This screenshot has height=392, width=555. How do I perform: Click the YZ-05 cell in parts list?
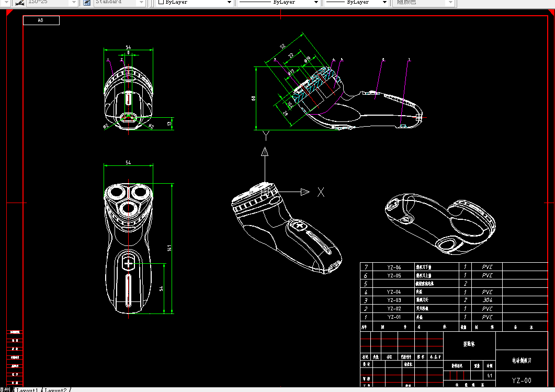point(393,275)
